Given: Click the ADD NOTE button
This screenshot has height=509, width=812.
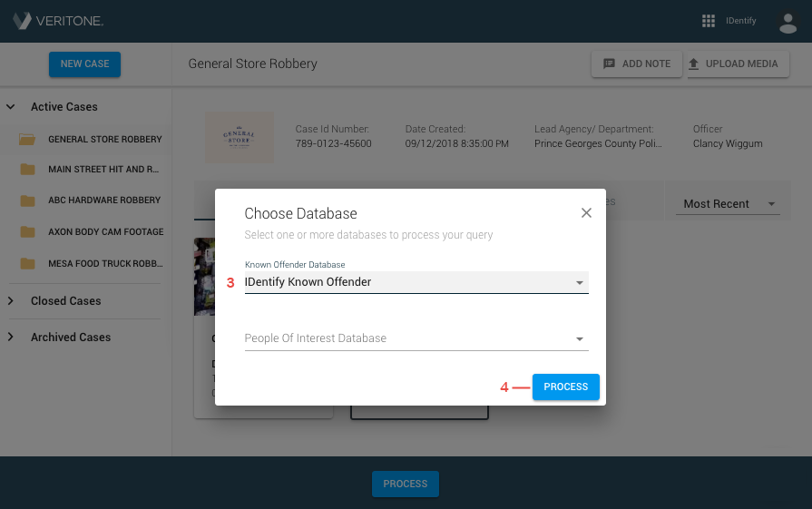Looking at the screenshot, I should point(637,64).
